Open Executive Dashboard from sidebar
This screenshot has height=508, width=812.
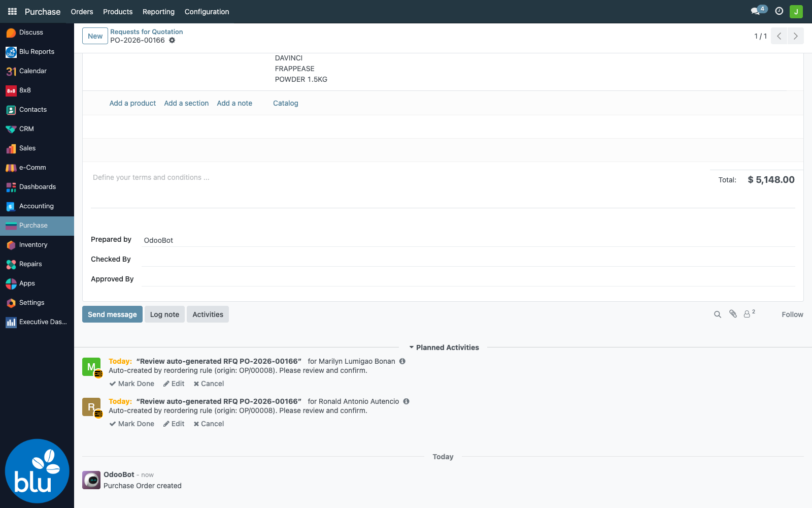coord(37,322)
